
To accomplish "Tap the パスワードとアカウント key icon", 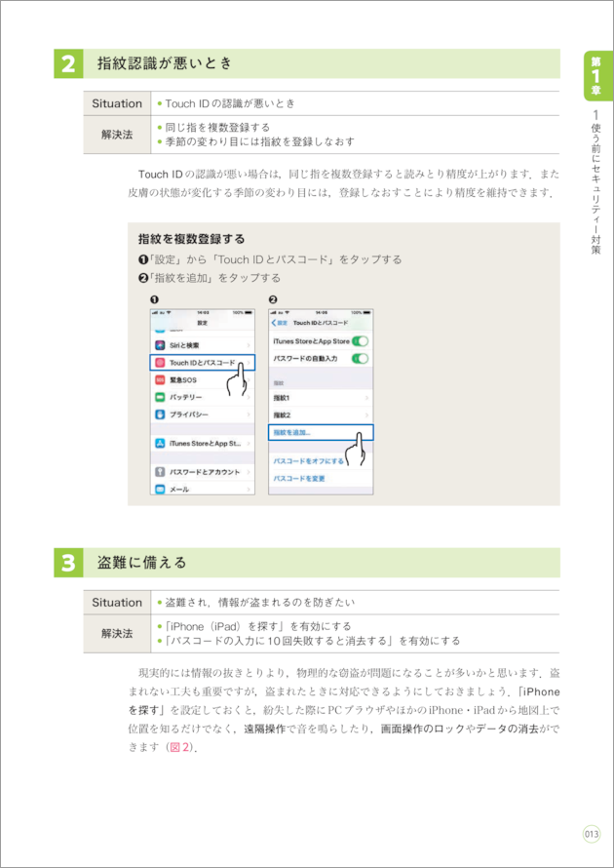I will pyautogui.click(x=160, y=472).
